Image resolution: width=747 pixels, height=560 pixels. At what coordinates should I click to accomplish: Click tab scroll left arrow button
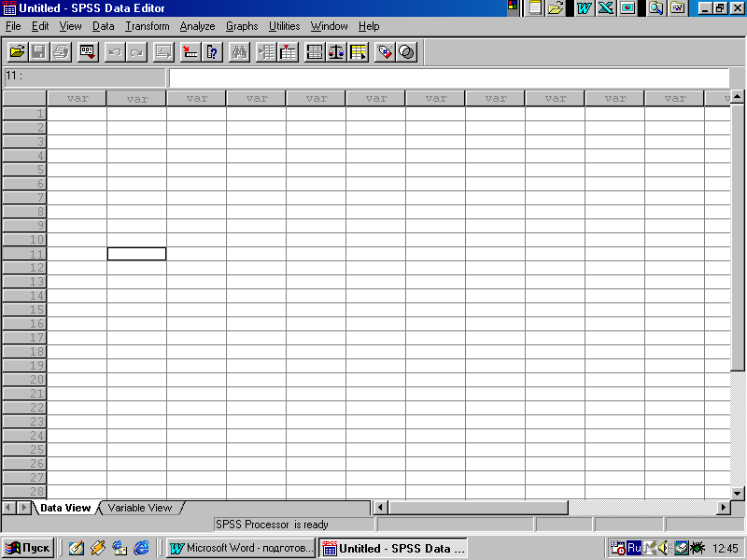coord(8,508)
